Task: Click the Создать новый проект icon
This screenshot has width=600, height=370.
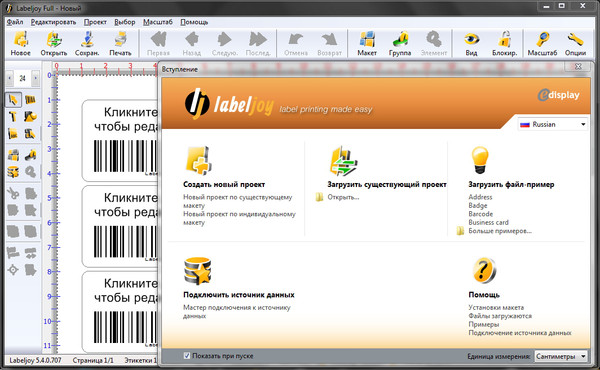Action: (198, 161)
